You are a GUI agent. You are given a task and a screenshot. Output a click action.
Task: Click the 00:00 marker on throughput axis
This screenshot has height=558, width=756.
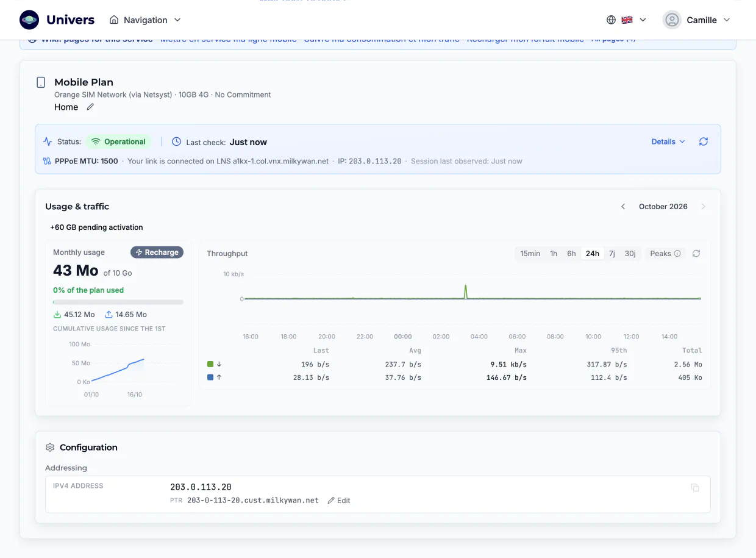(x=403, y=337)
